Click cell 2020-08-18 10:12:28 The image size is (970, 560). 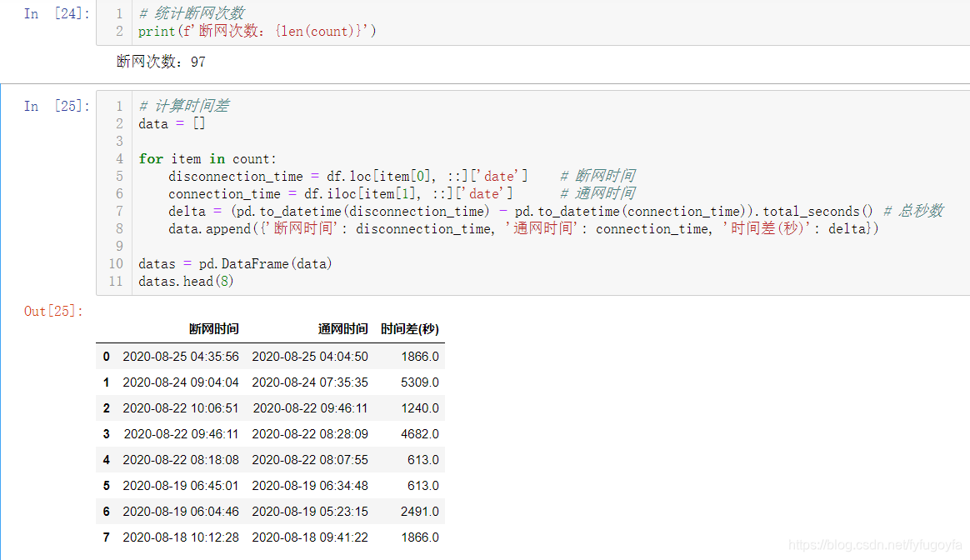tap(181, 537)
